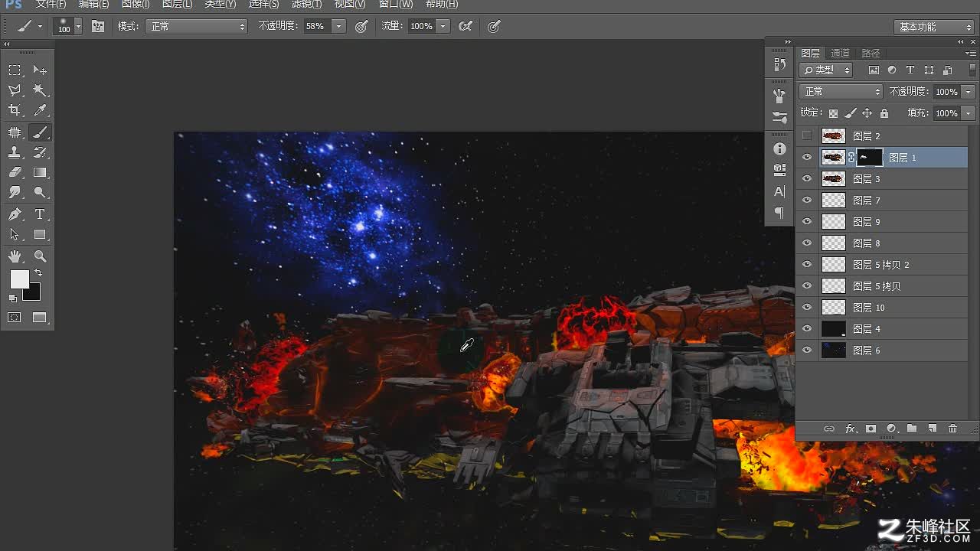The width and height of the screenshot is (980, 551).
Task: Reset default foreground and background colors
Action: (12, 298)
